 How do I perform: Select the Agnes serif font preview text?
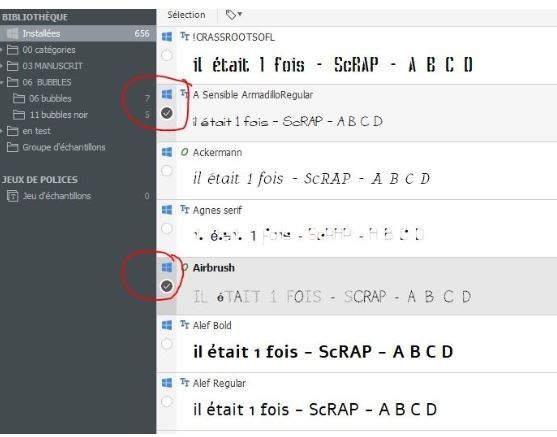(x=308, y=235)
